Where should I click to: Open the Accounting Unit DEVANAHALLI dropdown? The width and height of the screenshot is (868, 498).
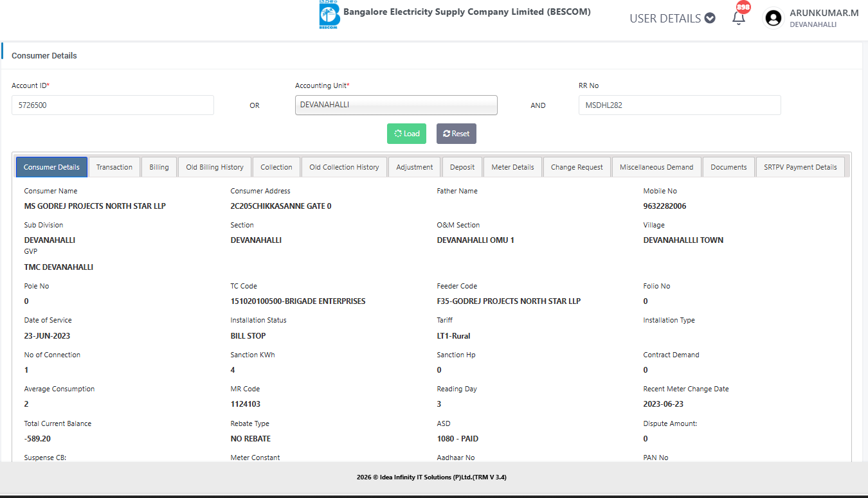[396, 105]
